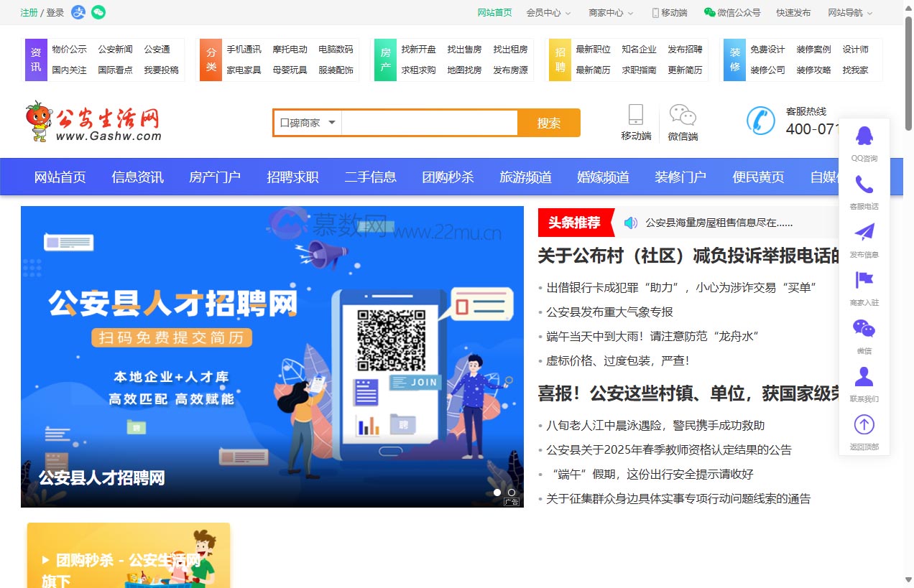
Task: Open the 口碑商家 search category dropdown
Action: (x=306, y=123)
